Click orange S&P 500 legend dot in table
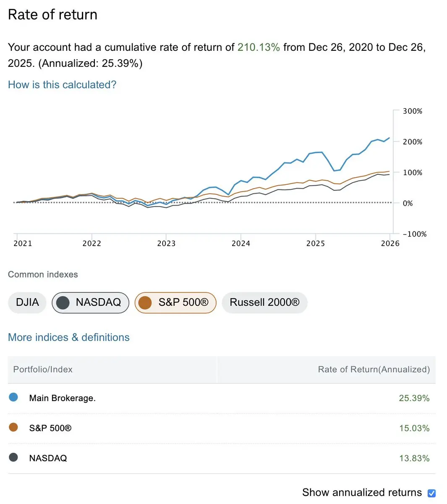447x504 pixels. [13, 428]
